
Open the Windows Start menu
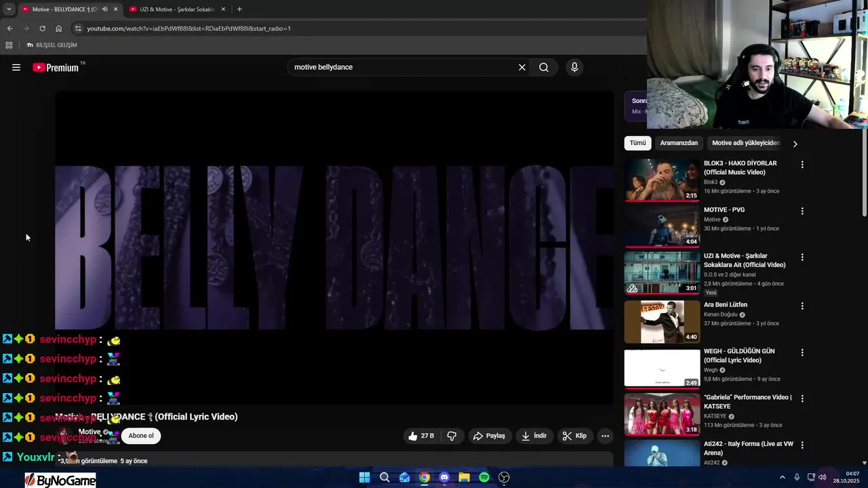(x=364, y=477)
